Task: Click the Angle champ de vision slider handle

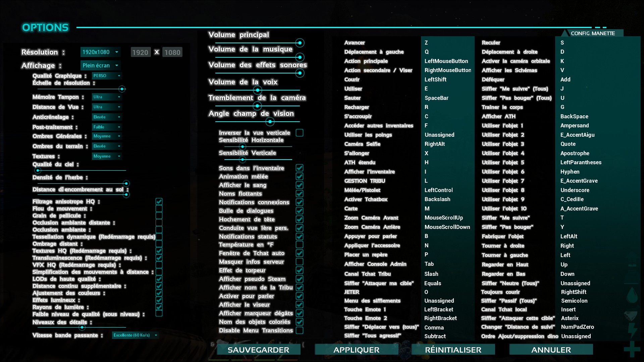Action: click(x=270, y=122)
